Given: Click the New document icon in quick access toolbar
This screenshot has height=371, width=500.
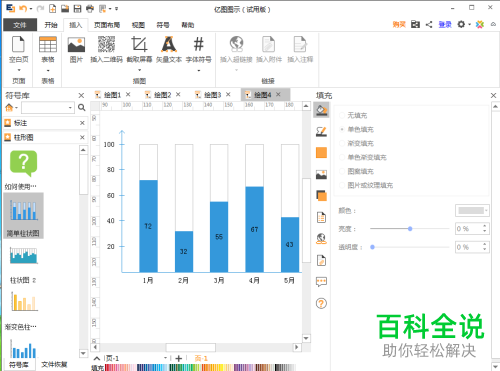Looking at the screenshot, I should (x=52, y=8).
